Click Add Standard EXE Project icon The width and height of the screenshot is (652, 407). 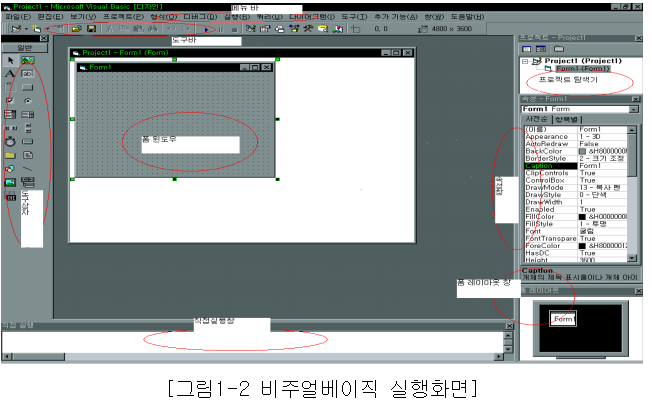pos(16,29)
